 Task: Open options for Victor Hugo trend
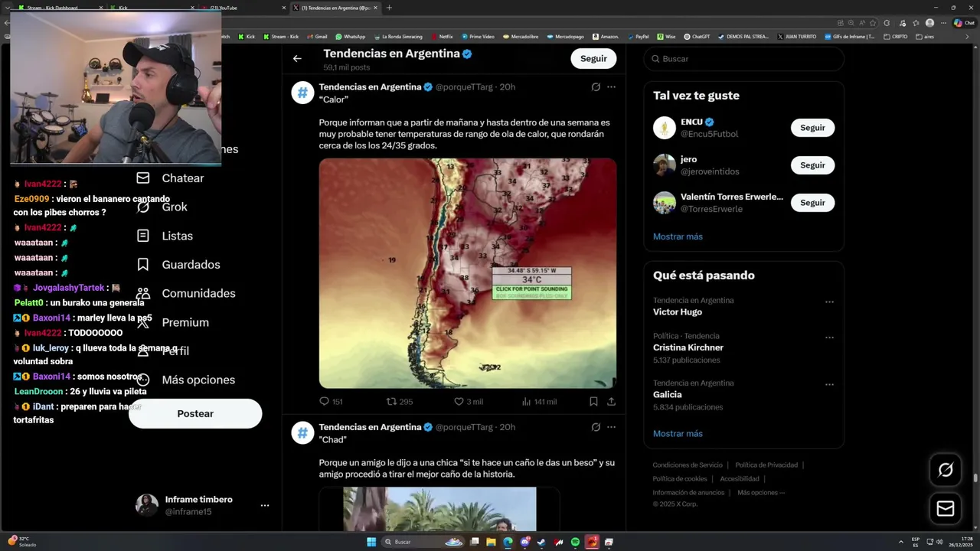[x=829, y=302]
